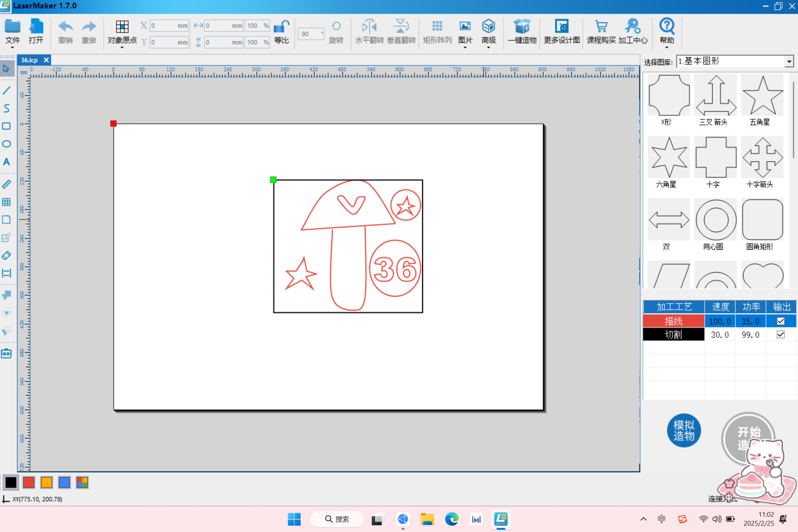Screen dimensions: 798x532
Task: Uncheck output for the 描线 layer
Action: (781, 321)
